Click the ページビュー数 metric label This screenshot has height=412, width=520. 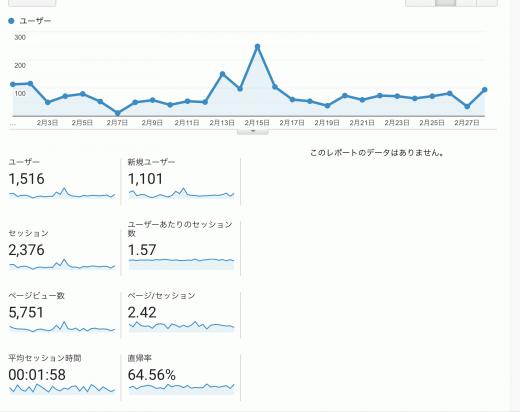pos(37,296)
